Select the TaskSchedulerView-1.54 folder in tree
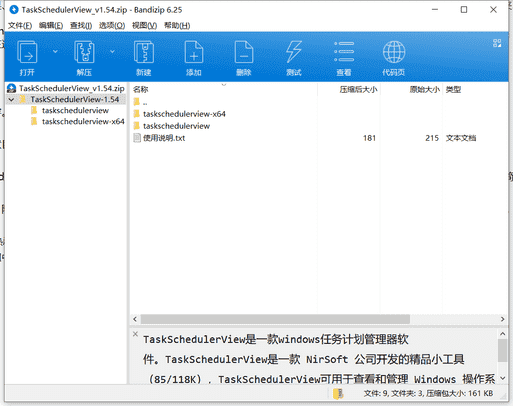Viewport: 513px width, 406px height. tap(74, 99)
